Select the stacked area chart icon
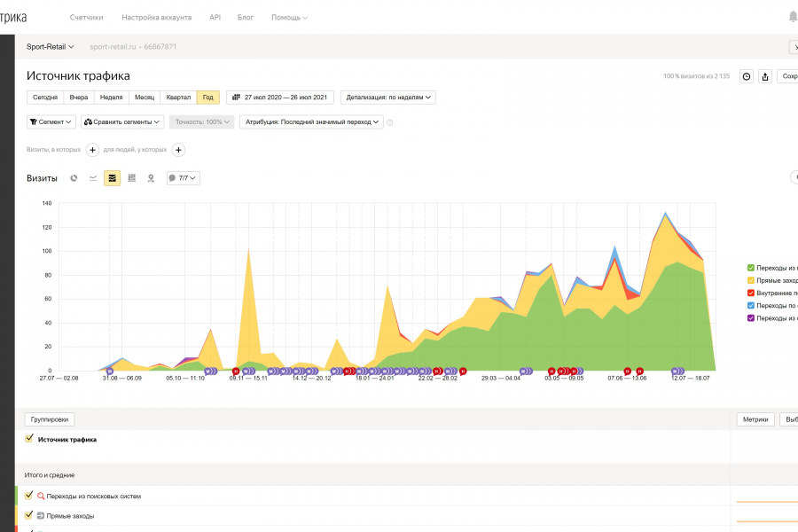The width and height of the screenshot is (798, 532). (113, 178)
